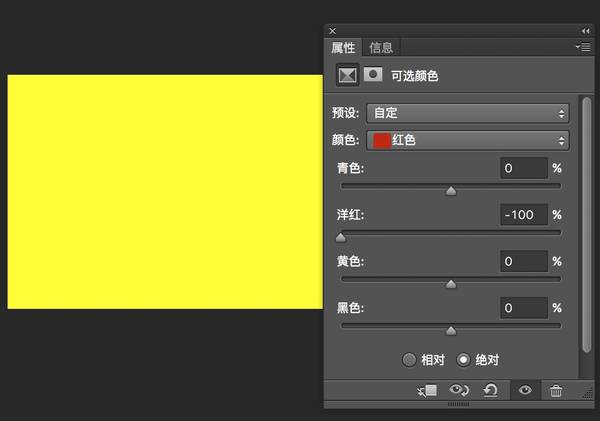Click the 可选颜色 title text
Image resolution: width=600 pixels, height=421 pixels.
coord(414,76)
